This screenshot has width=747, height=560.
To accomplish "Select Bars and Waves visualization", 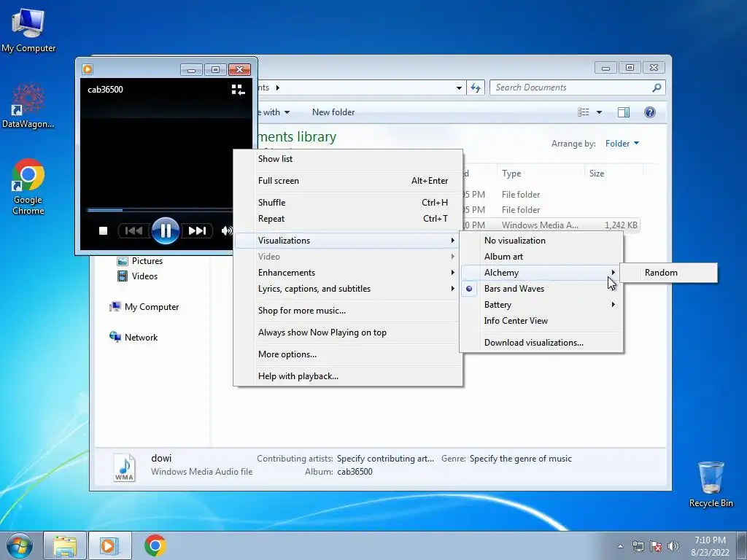I will (x=542, y=289).
